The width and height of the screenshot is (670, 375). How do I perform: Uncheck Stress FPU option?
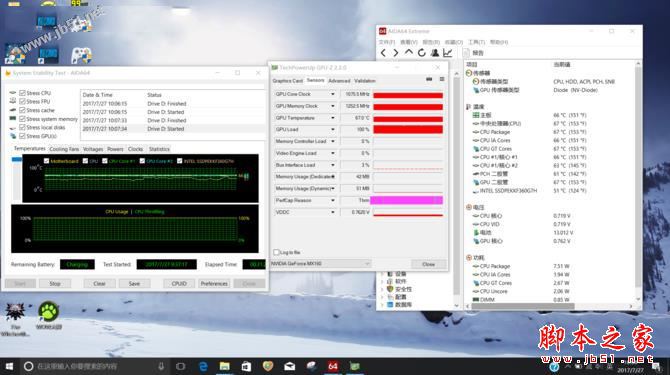pos(23,101)
